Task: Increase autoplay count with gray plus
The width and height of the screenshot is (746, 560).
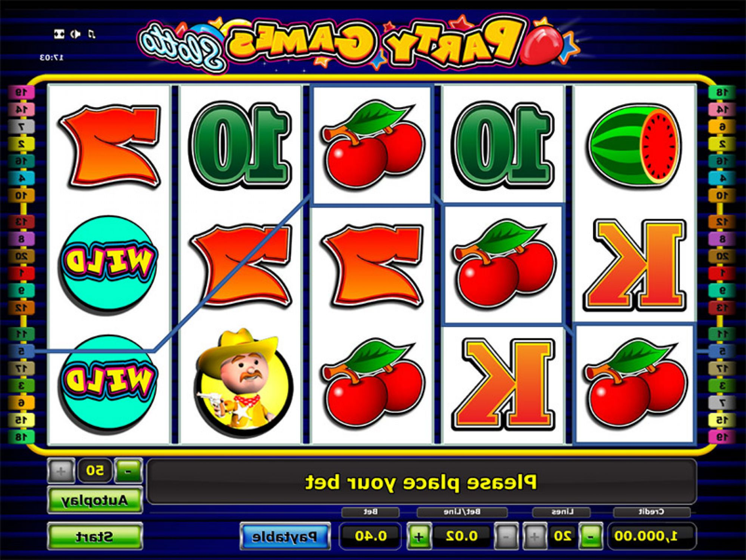Action: (x=61, y=470)
